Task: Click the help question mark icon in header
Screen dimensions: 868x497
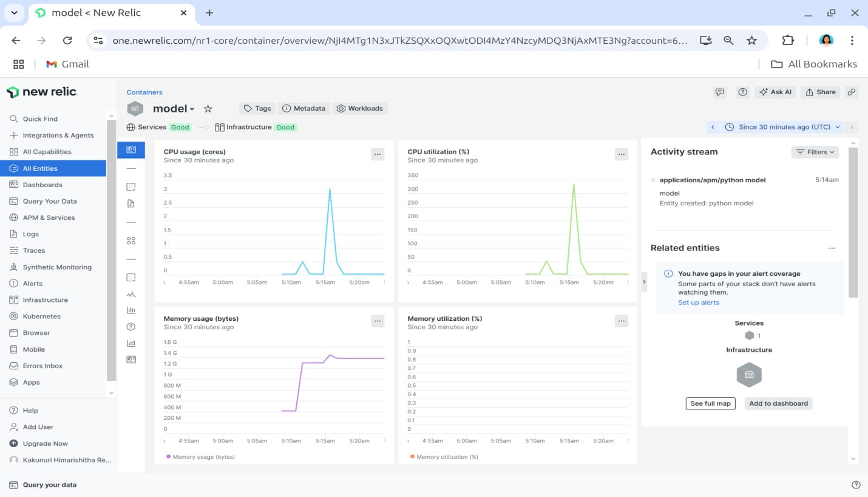Action: [742, 92]
